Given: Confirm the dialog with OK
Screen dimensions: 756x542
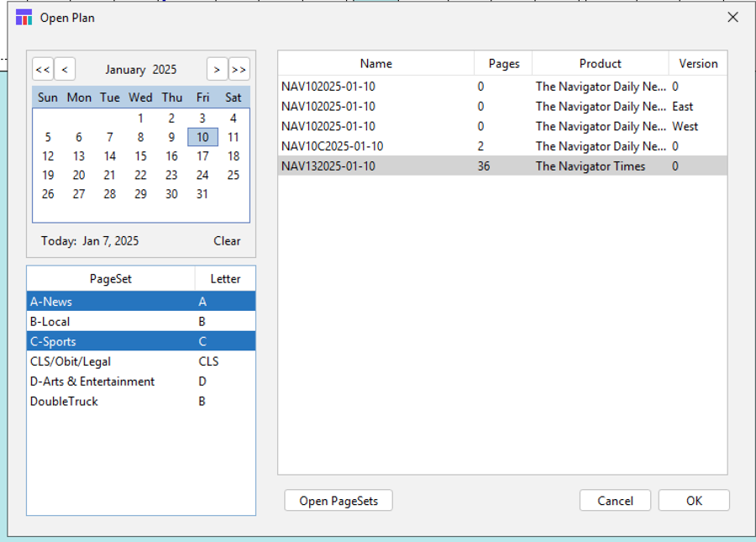Looking at the screenshot, I should click(x=694, y=501).
